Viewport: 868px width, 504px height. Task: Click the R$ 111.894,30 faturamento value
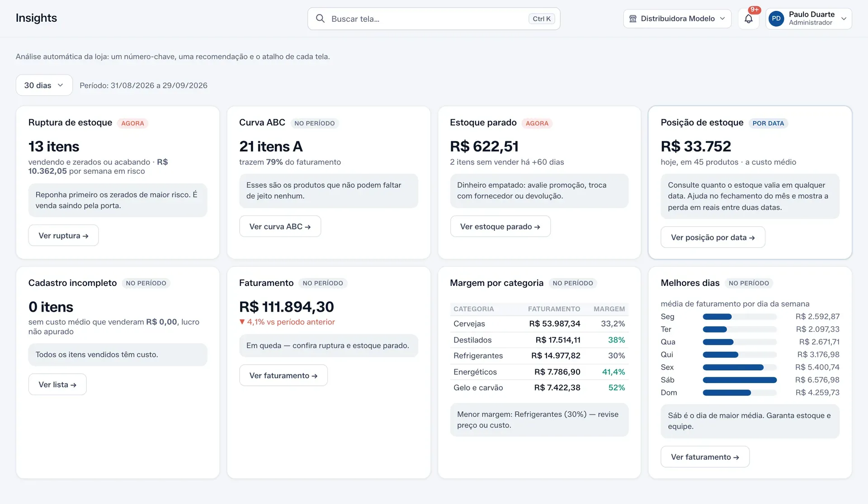pyautogui.click(x=286, y=307)
